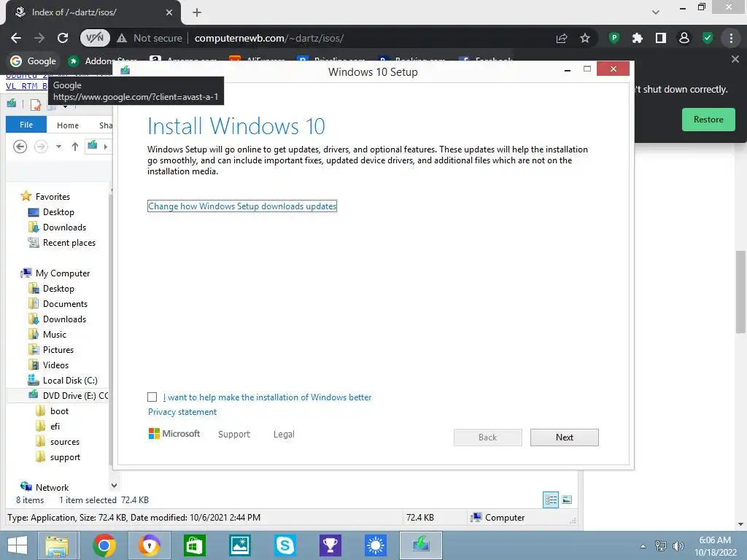Screen dimensions: 747x560
Task: Open recent locations dropdown in File Explorer
Action: tap(58, 147)
